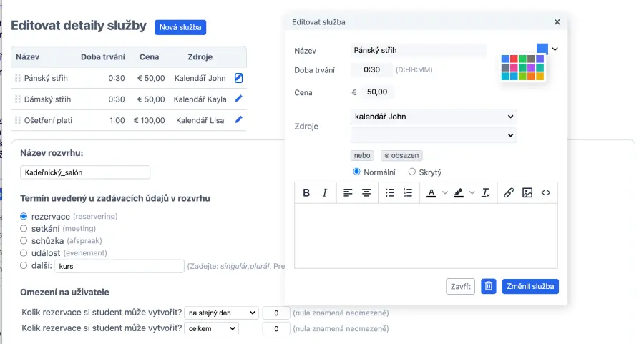This screenshot has width=644, height=344.
Task: Expand the color picker chevron
Action: click(x=555, y=49)
